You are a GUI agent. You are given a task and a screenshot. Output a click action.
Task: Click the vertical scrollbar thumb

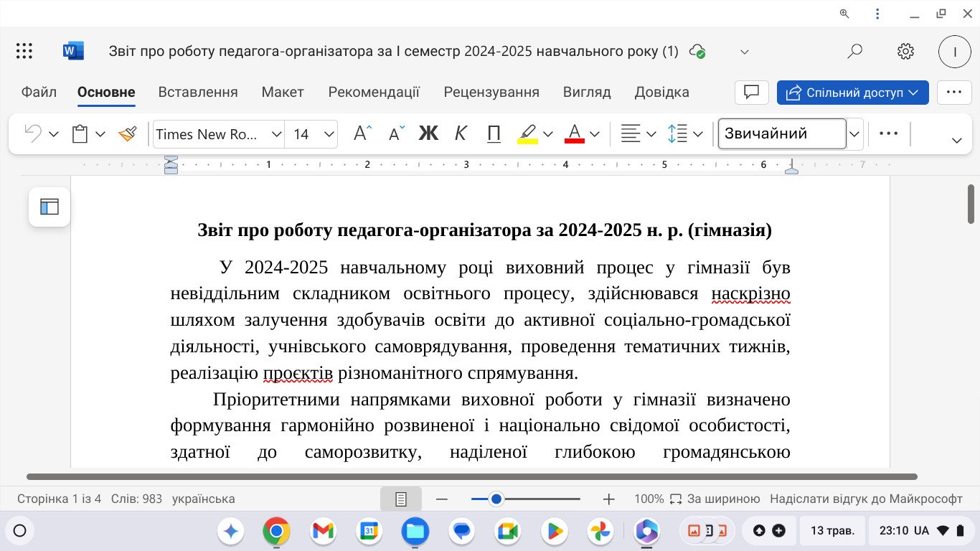[x=971, y=204]
